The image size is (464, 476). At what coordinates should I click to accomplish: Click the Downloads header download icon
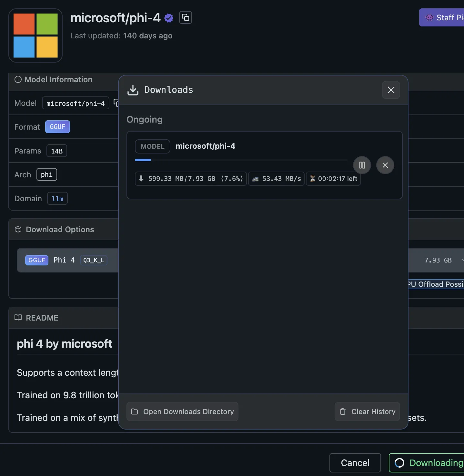pyautogui.click(x=133, y=90)
